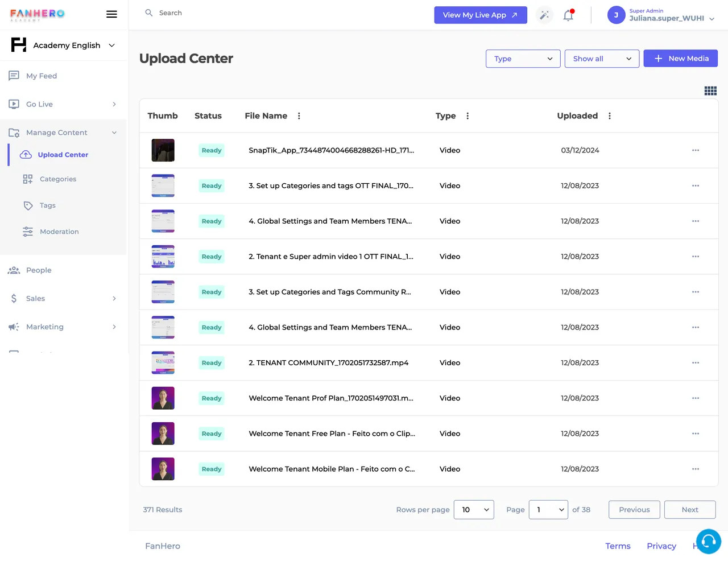The height and width of the screenshot is (561, 728).
Task: Click thumbnail of SnapTik_App video
Action: [x=163, y=150]
